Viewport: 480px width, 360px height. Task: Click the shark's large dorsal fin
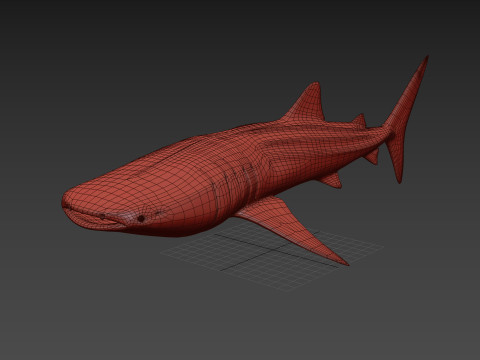[306, 102]
